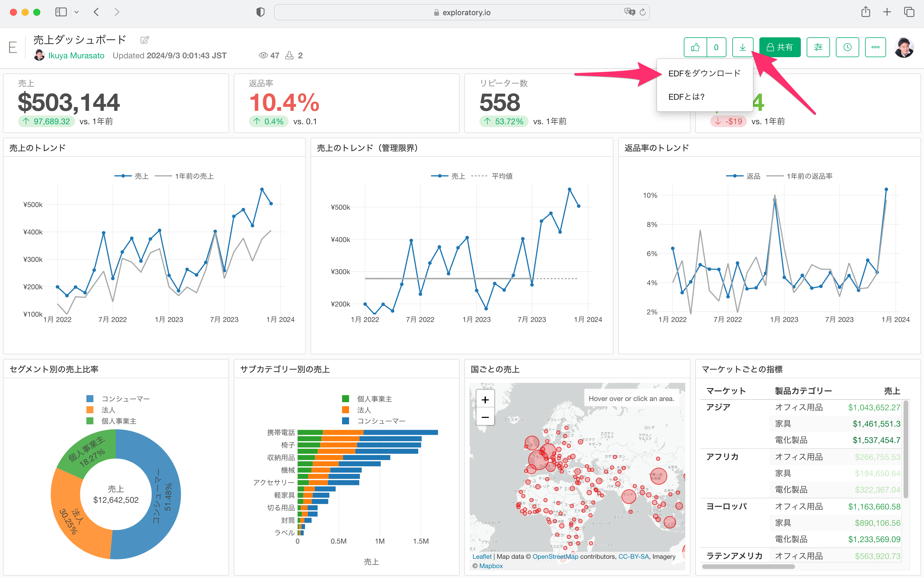Show Safari tab overview icon
The width and height of the screenshot is (924, 578).
tap(909, 12)
